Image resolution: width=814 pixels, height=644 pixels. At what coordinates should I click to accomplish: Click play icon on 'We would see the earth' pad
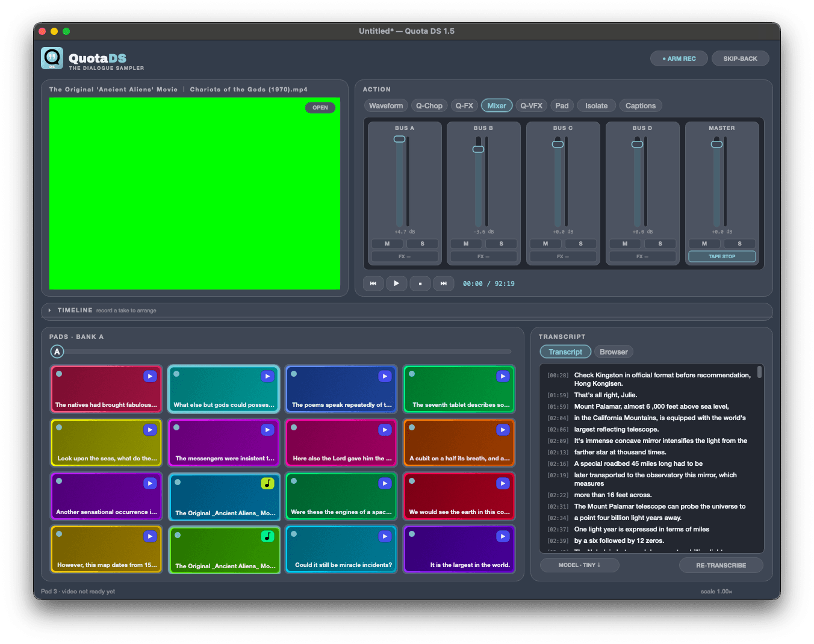point(503,483)
